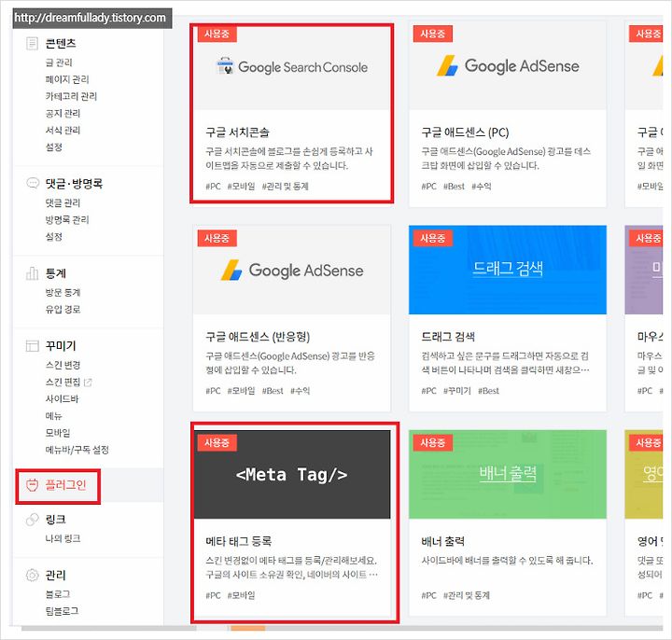Click the 통계 section heading

tap(56, 273)
